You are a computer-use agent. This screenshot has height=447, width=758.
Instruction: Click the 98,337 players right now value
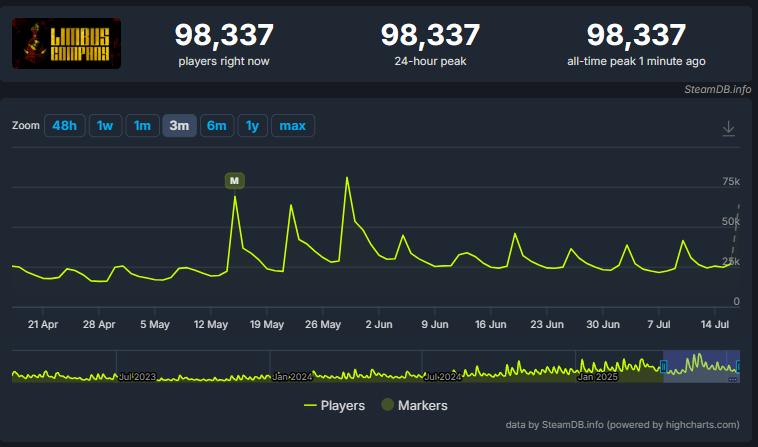pos(224,35)
